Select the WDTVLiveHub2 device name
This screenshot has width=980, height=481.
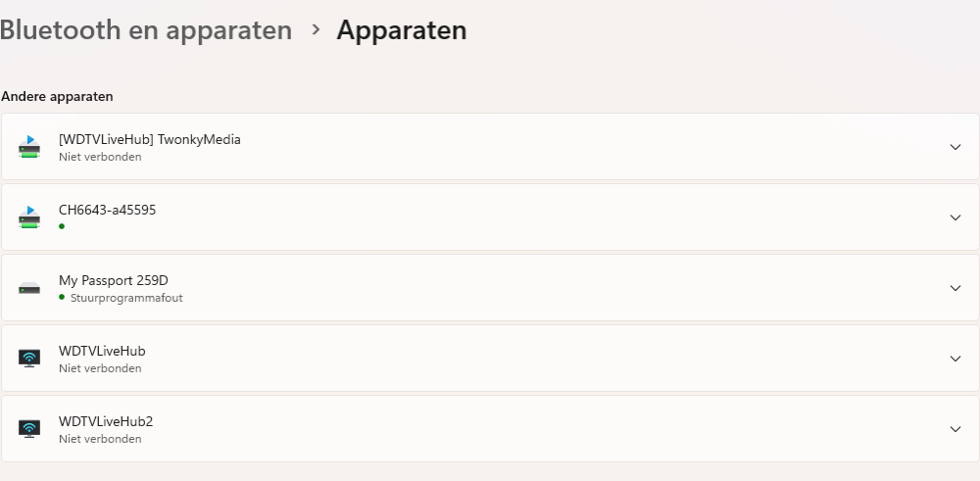pos(106,421)
